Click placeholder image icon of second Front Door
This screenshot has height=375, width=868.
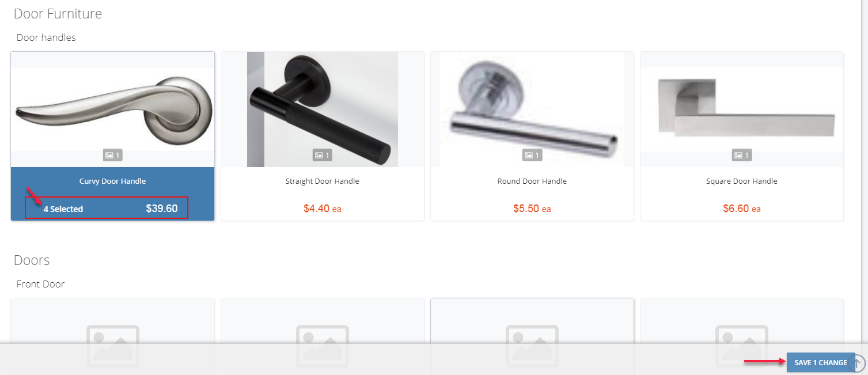(x=323, y=346)
